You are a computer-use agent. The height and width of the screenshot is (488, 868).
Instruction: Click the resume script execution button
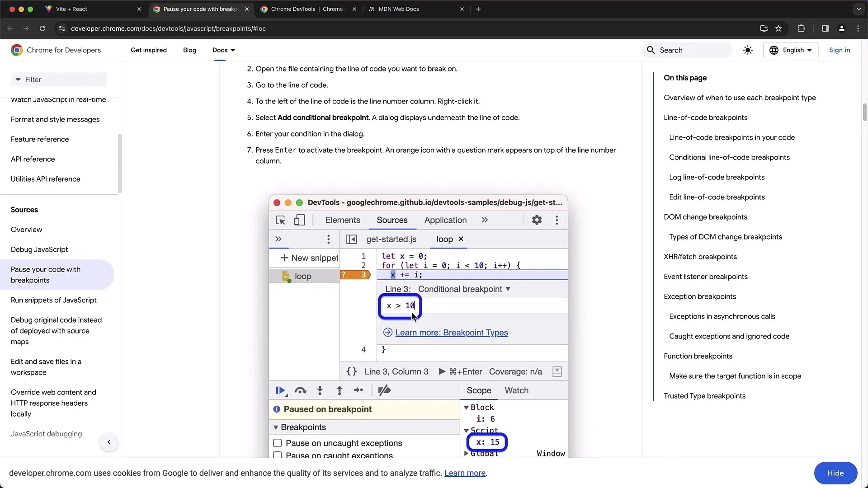(x=280, y=390)
